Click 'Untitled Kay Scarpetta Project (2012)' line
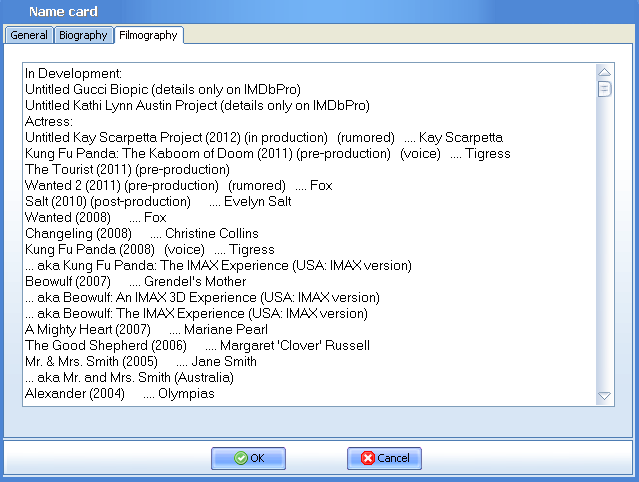Viewport: 639px width, 482px height. pyautogui.click(x=264, y=137)
